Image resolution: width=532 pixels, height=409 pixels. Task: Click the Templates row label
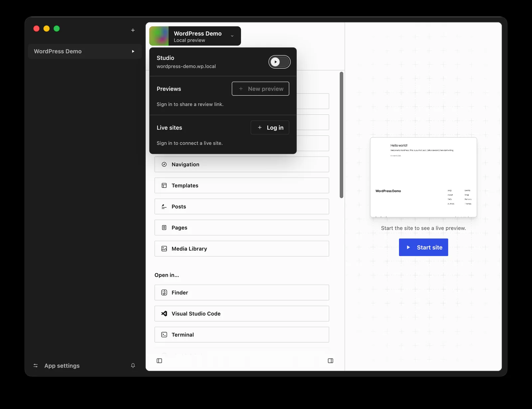[185, 186]
